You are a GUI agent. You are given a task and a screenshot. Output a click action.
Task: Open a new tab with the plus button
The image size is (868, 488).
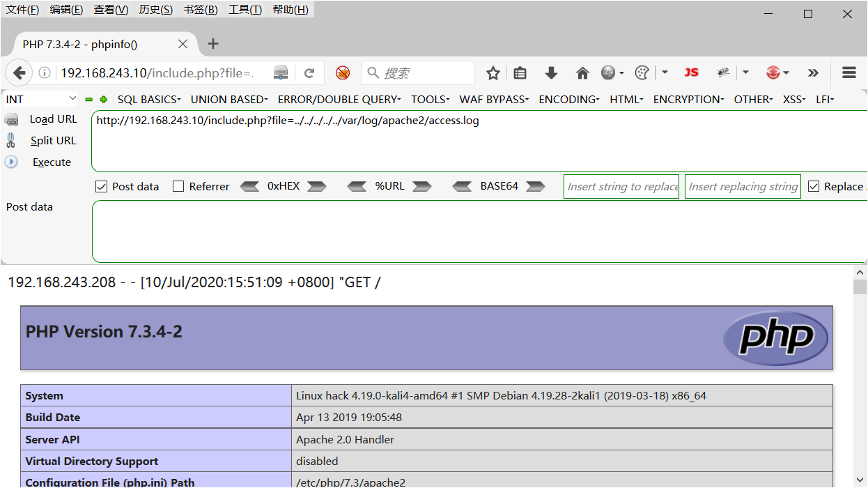tap(213, 44)
